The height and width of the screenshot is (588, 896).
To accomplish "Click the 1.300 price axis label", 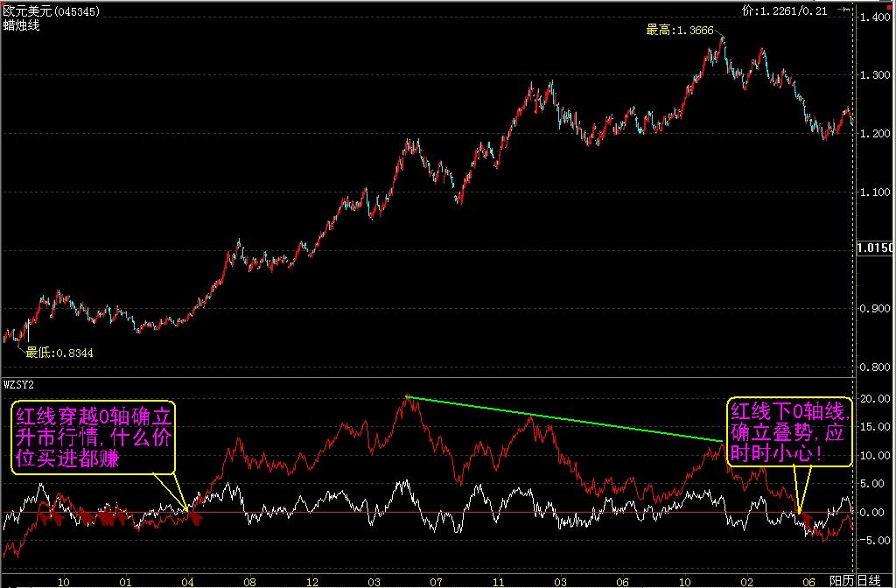I will tap(875, 75).
